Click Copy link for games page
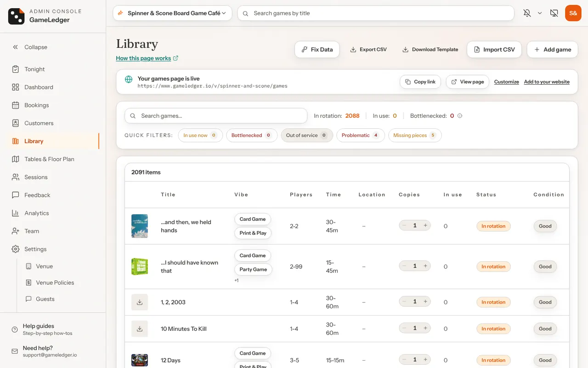This screenshot has width=588, height=368. [x=420, y=82]
